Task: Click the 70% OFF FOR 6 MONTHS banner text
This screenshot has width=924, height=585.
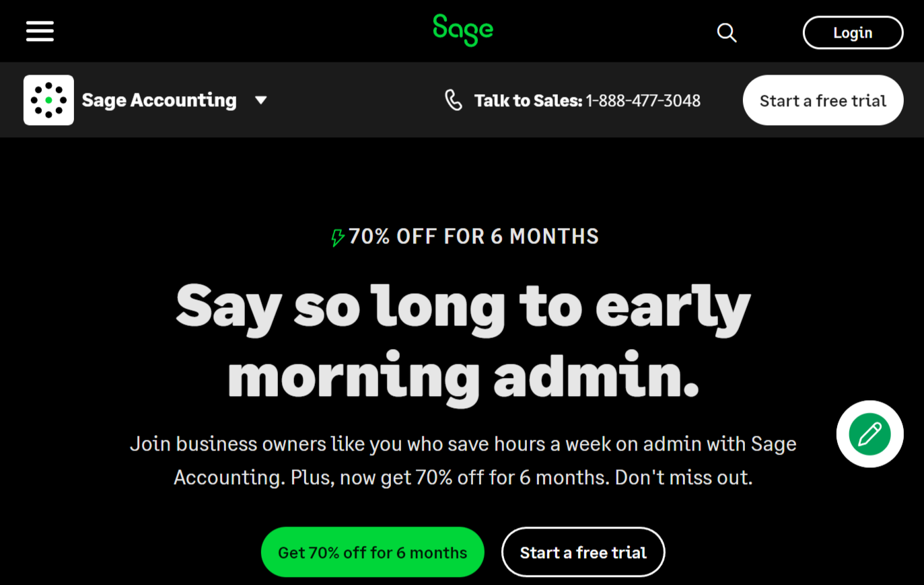Action: pyautogui.click(x=473, y=237)
